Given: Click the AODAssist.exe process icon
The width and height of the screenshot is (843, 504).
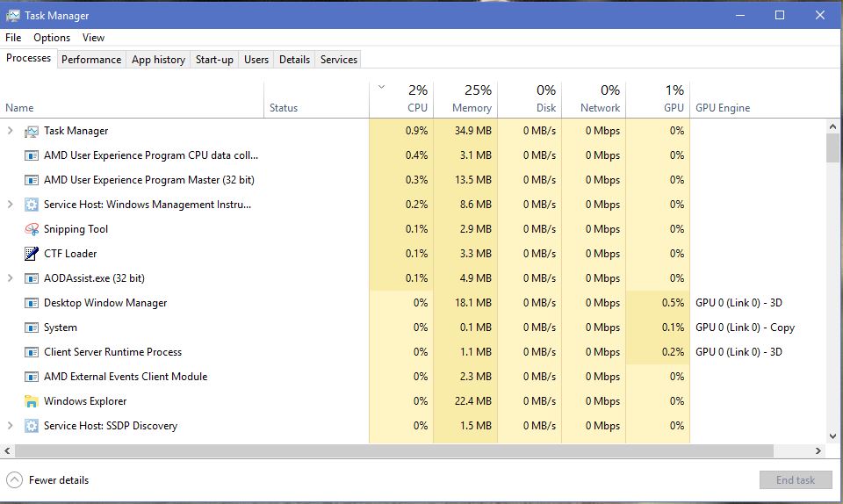Looking at the screenshot, I should point(32,278).
